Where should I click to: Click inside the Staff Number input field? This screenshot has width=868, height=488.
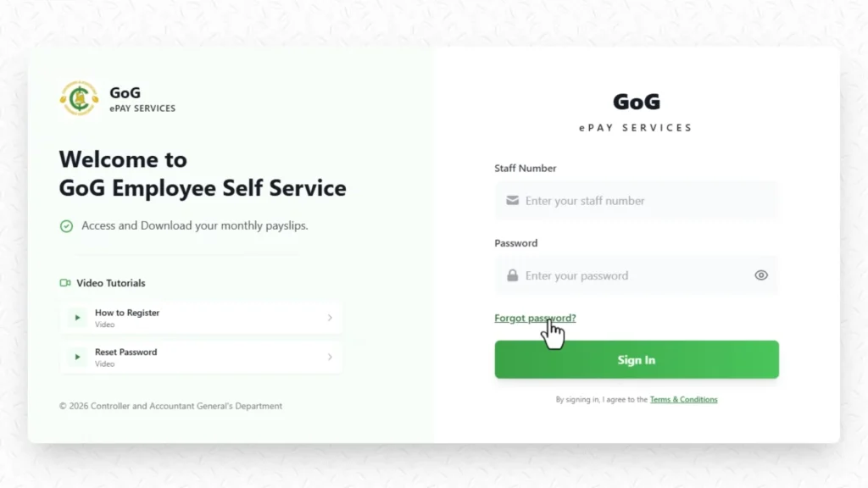[x=636, y=201]
